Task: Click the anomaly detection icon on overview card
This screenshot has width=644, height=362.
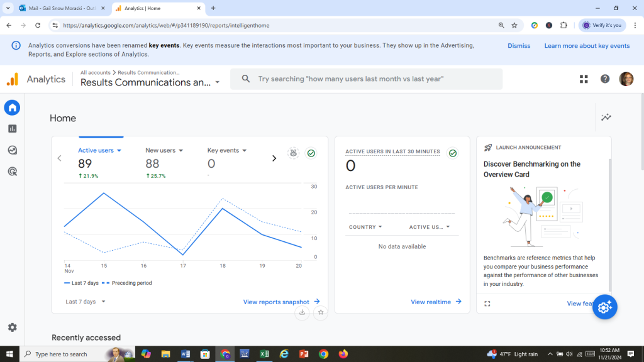Action: click(x=293, y=153)
